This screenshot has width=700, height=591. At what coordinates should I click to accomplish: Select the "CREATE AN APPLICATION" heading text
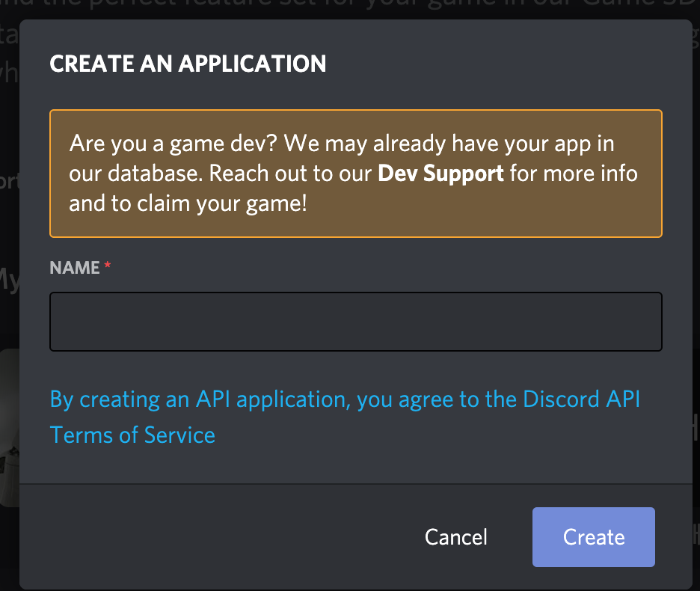click(x=188, y=64)
